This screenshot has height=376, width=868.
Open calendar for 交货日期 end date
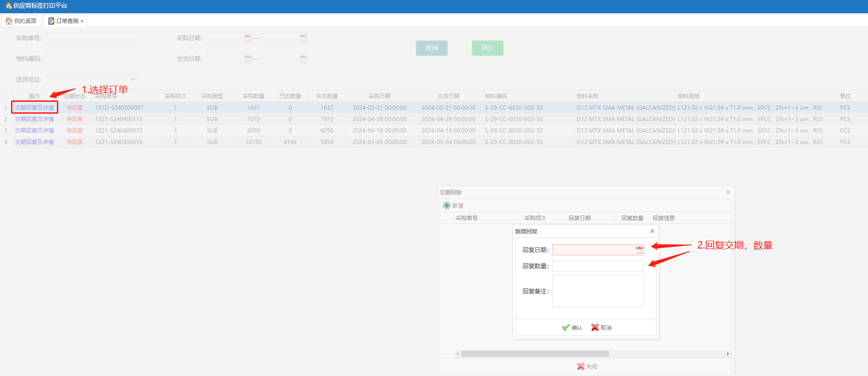tap(303, 59)
